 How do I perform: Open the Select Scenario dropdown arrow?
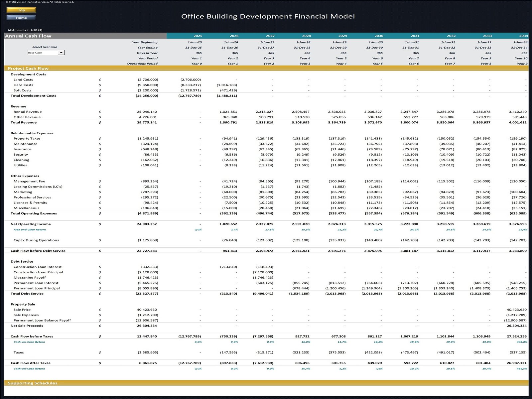pos(61,53)
